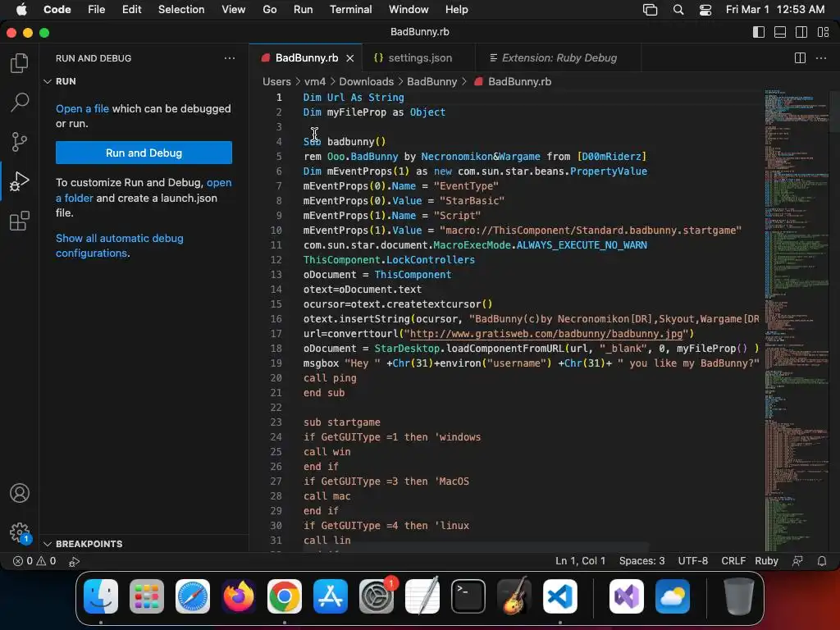840x630 pixels.
Task: Toggle bottom panel visibility
Action: [x=780, y=32]
